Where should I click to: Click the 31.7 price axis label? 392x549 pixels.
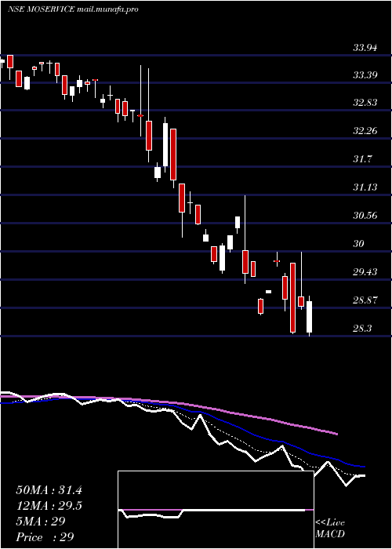(362, 159)
